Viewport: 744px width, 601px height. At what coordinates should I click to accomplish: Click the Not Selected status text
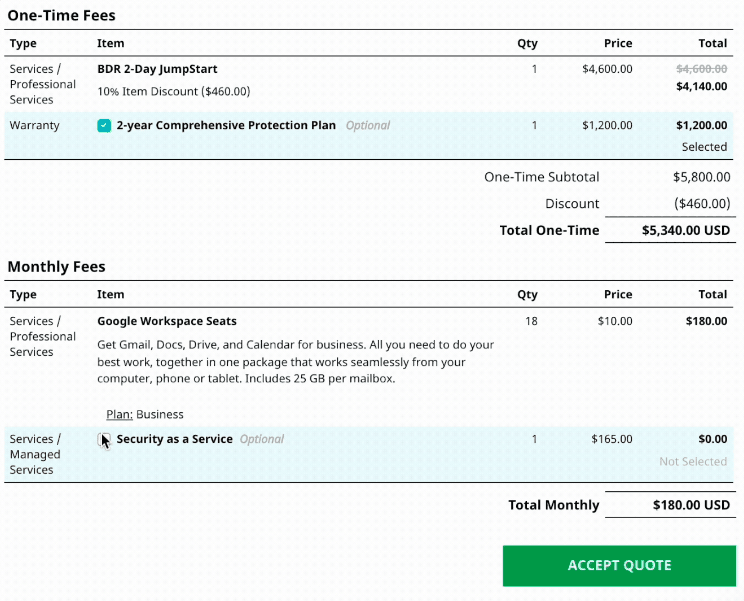coord(693,462)
